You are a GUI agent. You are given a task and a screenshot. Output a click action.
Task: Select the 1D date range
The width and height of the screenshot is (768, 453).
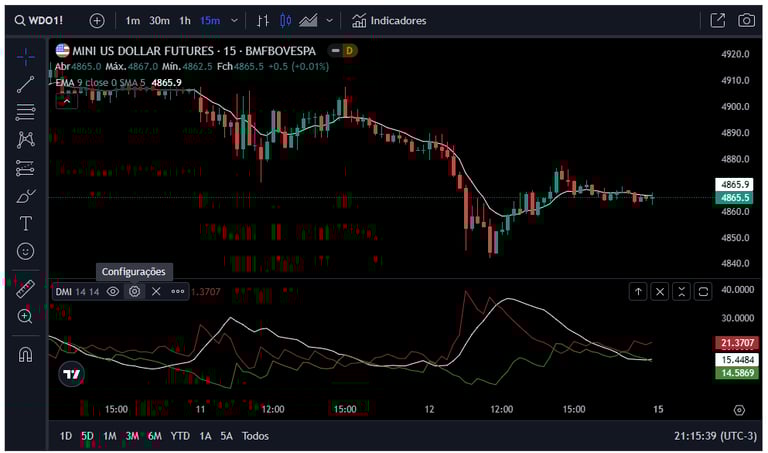coord(66,436)
